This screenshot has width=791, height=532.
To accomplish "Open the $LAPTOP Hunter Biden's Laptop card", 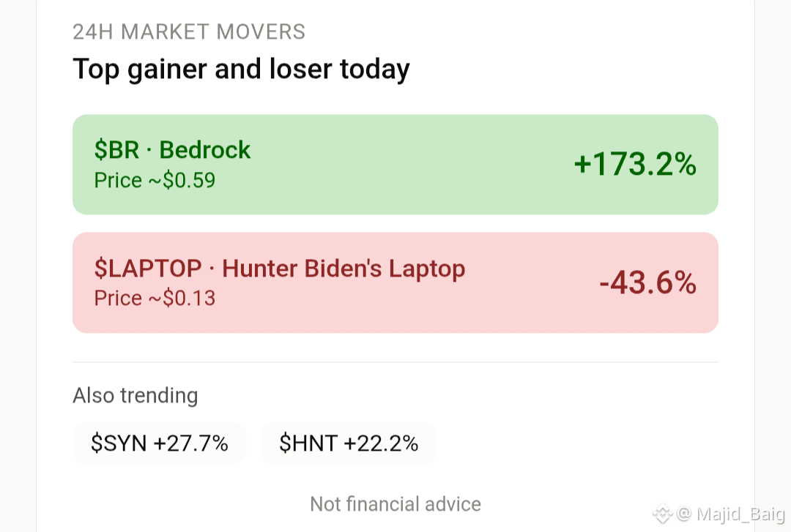I will [x=395, y=282].
